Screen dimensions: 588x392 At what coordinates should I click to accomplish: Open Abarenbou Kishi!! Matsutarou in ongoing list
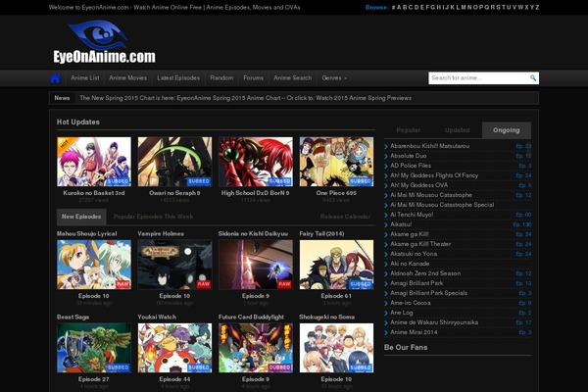click(x=430, y=146)
